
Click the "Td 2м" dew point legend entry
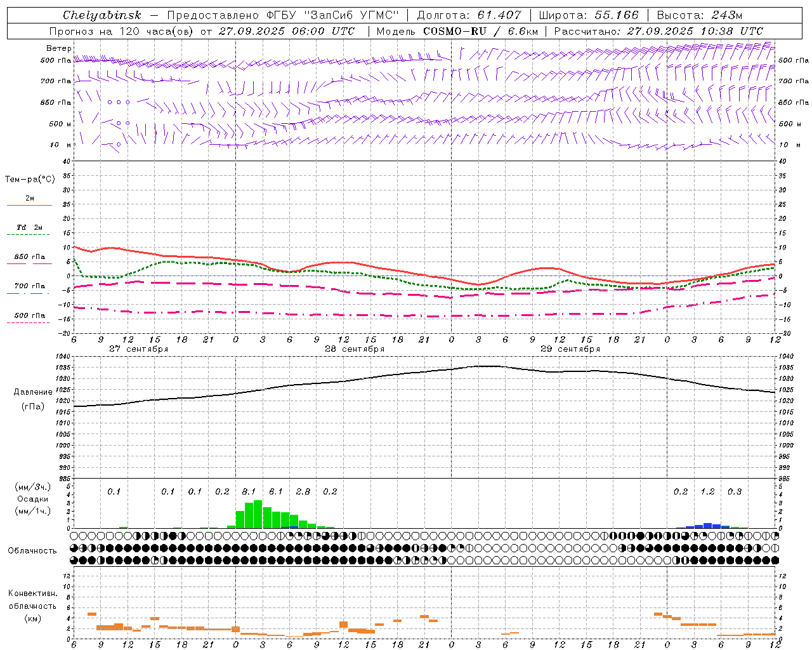[29, 227]
